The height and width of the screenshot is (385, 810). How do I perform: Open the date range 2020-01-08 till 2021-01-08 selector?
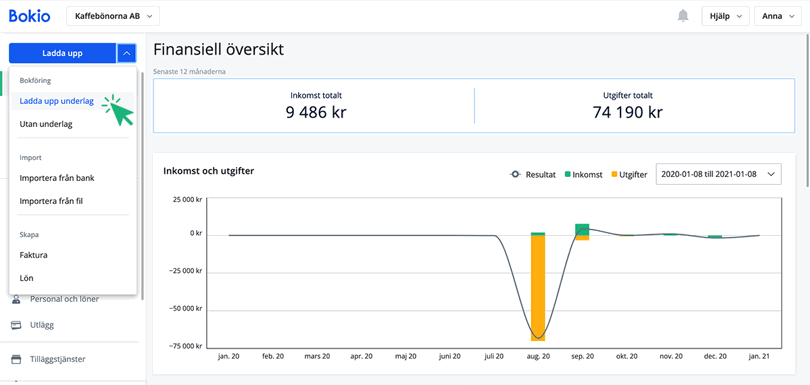[x=719, y=174]
